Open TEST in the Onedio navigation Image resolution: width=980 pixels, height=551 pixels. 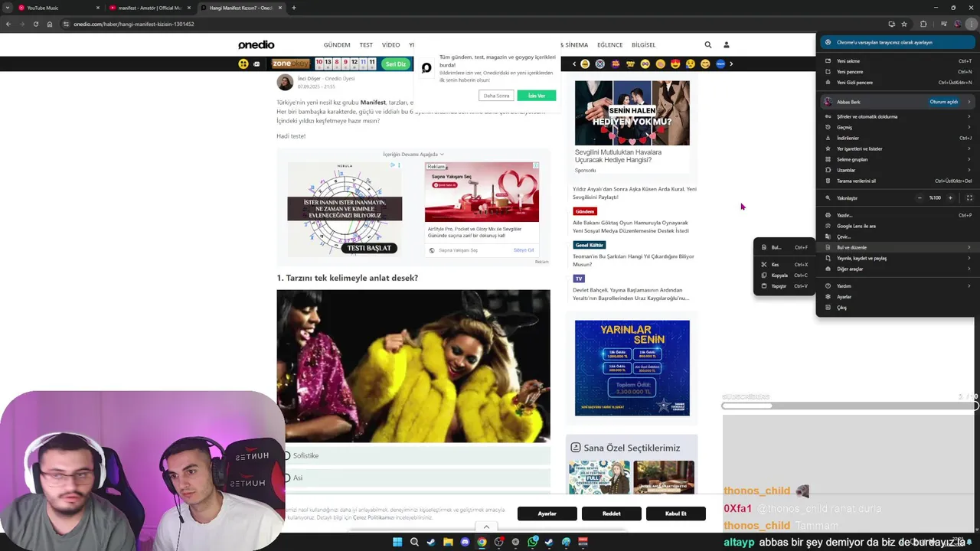(366, 44)
